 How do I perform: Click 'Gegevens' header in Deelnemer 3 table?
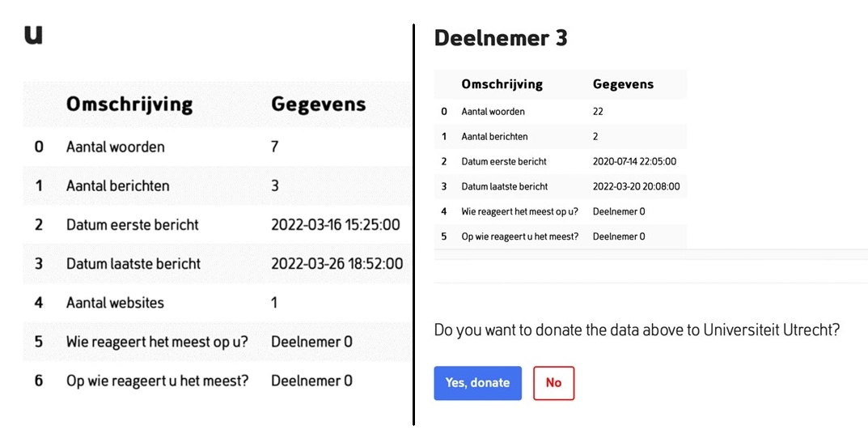pyautogui.click(x=624, y=84)
